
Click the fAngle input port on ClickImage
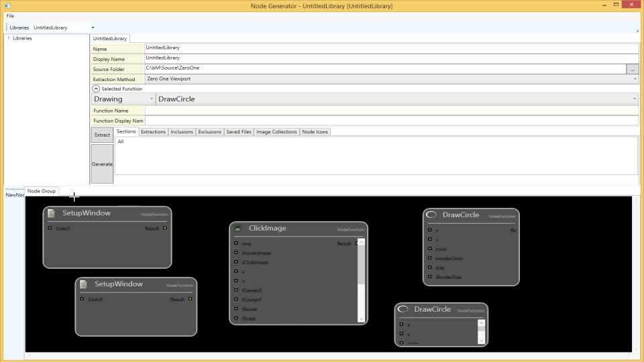point(236,308)
